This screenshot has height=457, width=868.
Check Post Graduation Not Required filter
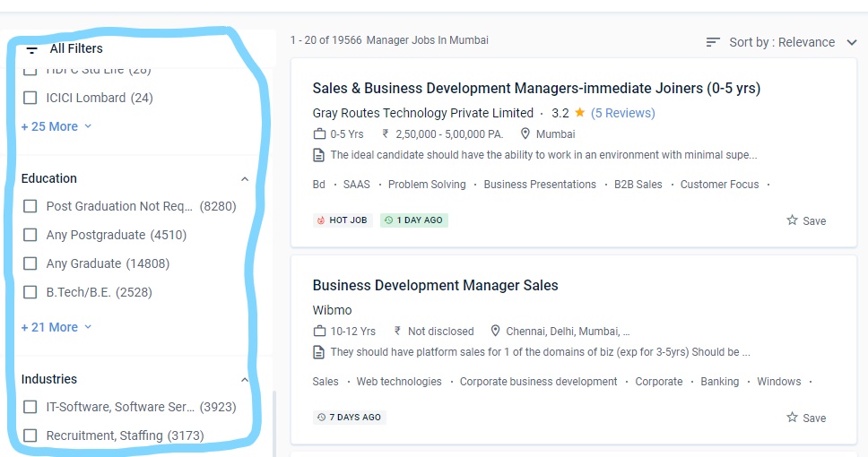(x=30, y=206)
